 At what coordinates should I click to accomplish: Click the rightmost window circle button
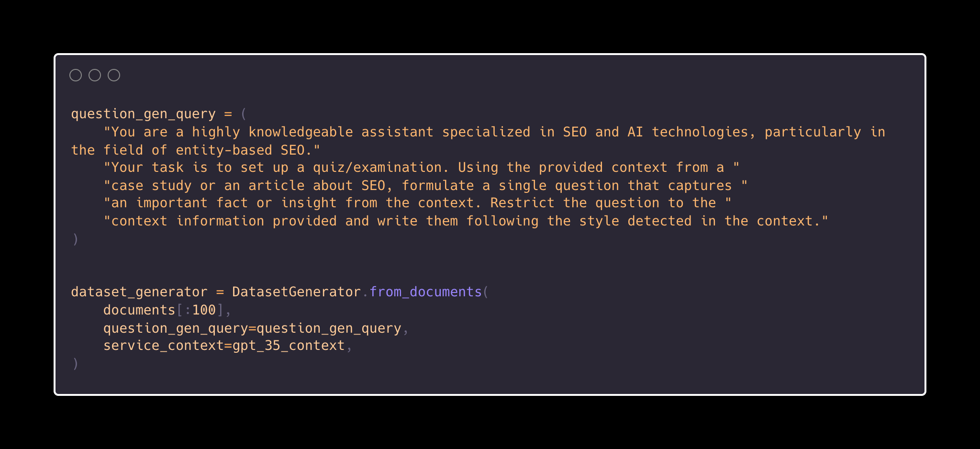(x=114, y=75)
